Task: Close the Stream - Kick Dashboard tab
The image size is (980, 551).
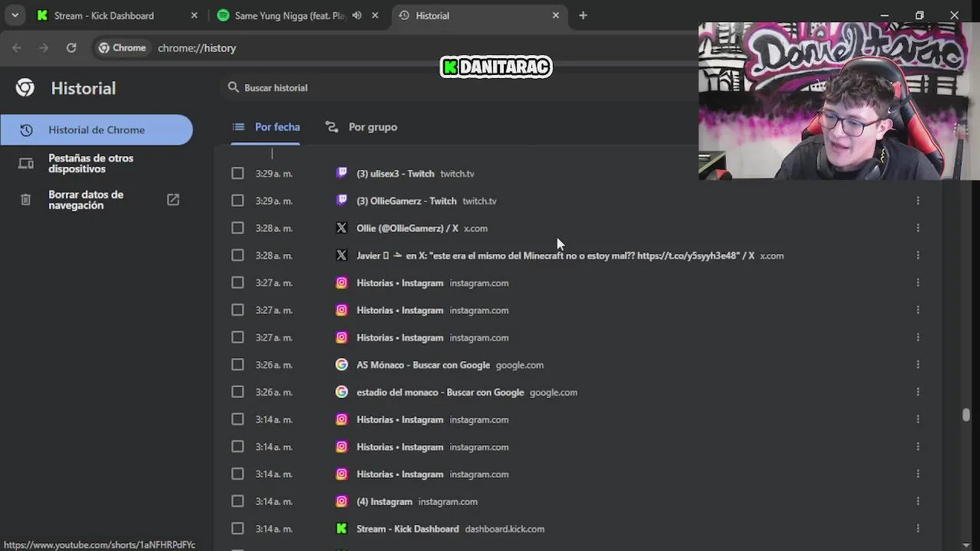Action: [194, 15]
